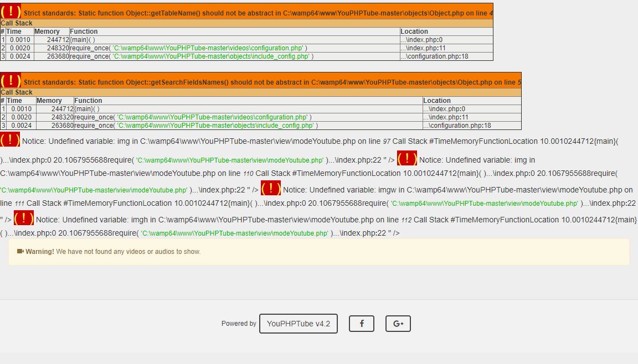
Task: Click warning icon beside the imgw notice
Action: pyautogui.click(x=271, y=188)
